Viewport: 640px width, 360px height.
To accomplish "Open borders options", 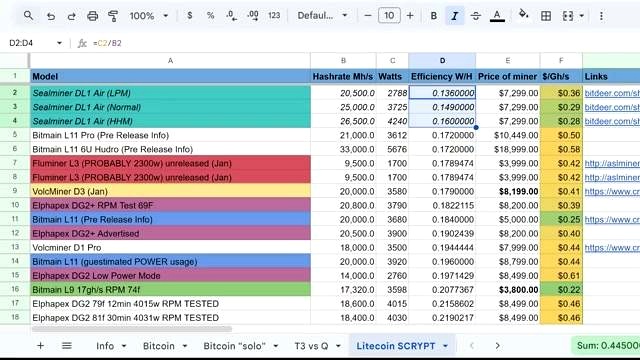I will (x=546, y=16).
